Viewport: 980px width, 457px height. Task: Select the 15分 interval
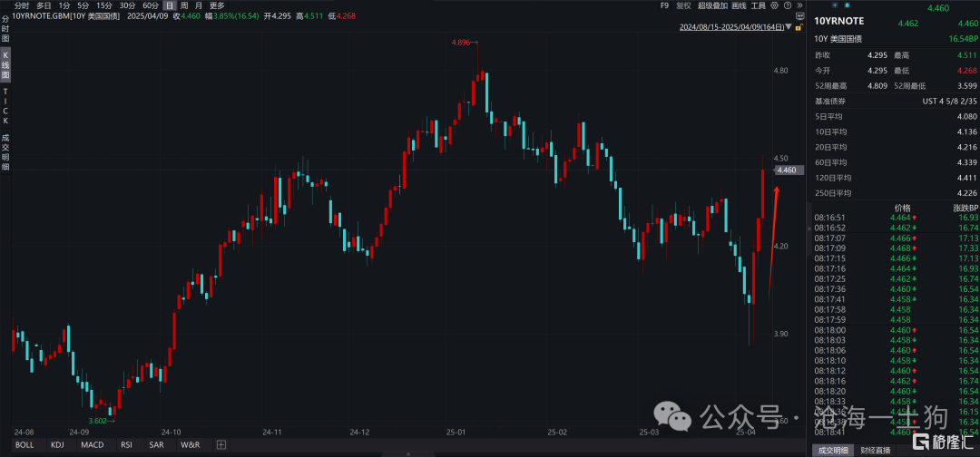tap(104, 5)
